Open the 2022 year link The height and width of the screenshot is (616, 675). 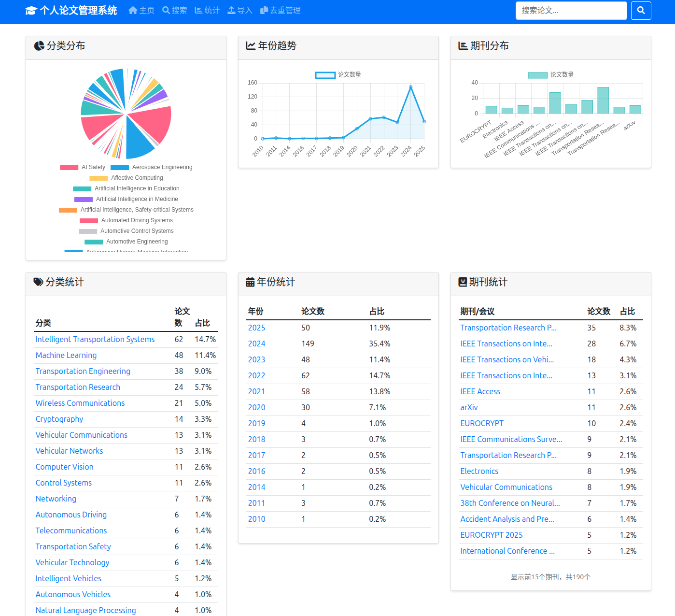[257, 376]
